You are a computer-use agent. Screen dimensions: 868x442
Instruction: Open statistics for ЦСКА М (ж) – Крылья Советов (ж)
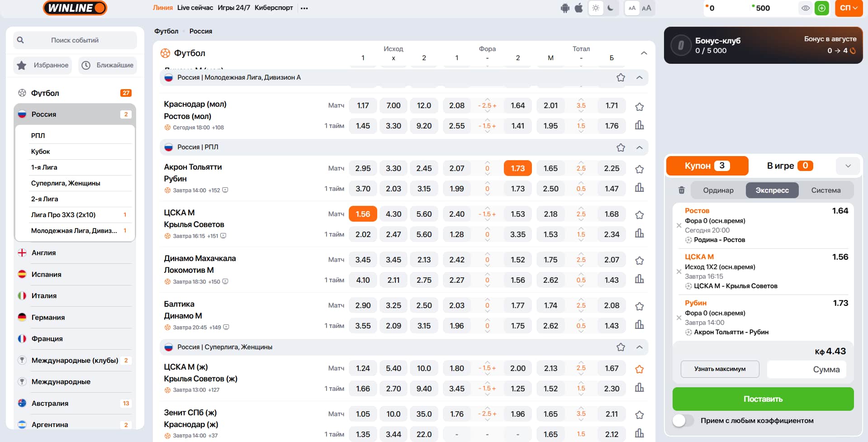click(639, 387)
